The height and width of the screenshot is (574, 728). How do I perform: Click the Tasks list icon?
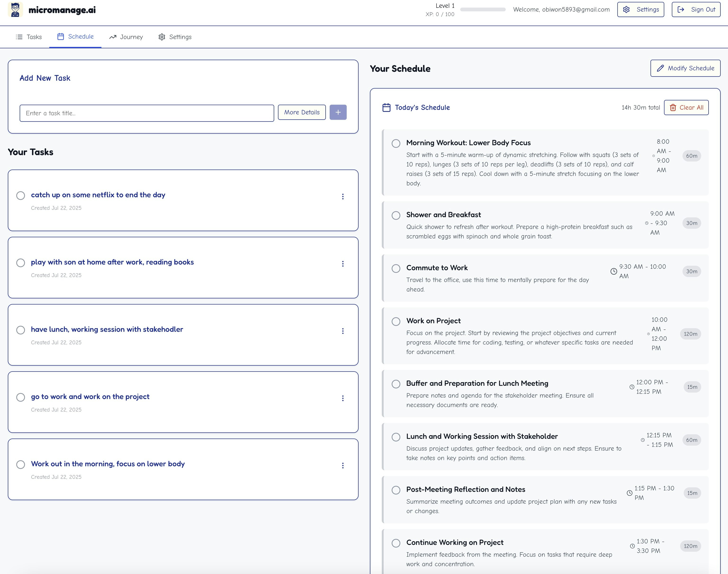19,37
